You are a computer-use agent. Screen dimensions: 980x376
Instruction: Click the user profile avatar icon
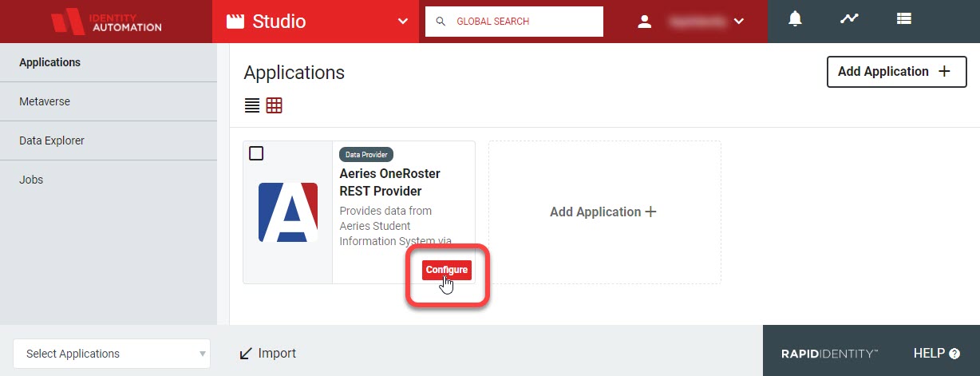[x=645, y=22]
